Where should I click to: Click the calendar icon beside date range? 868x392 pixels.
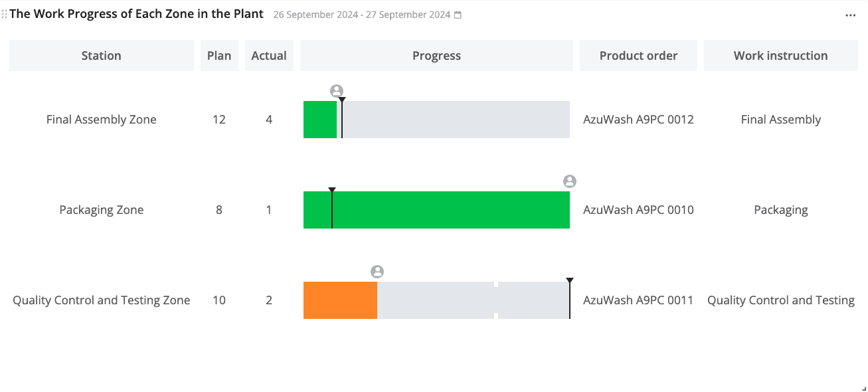458,15
